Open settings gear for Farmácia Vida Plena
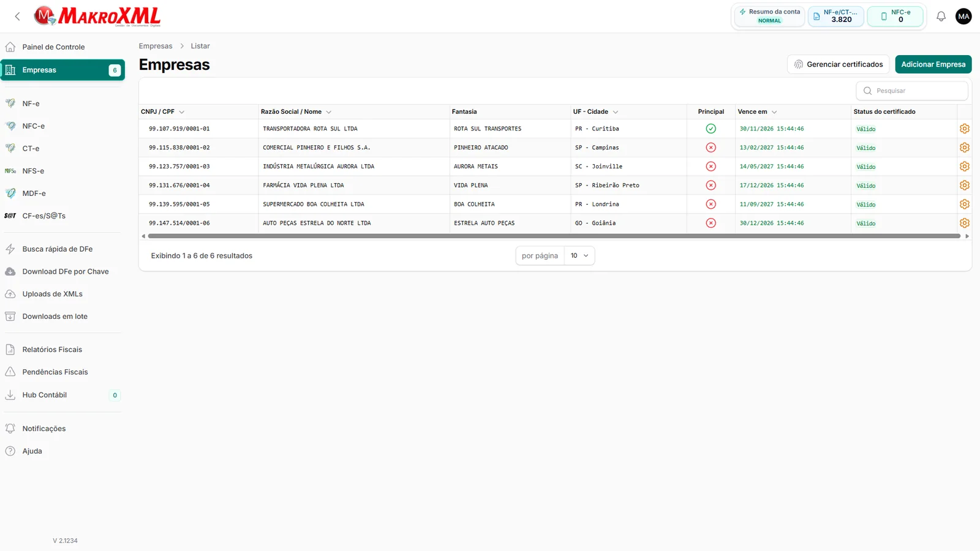Viewport: 980px width, 551px height. 965,185
